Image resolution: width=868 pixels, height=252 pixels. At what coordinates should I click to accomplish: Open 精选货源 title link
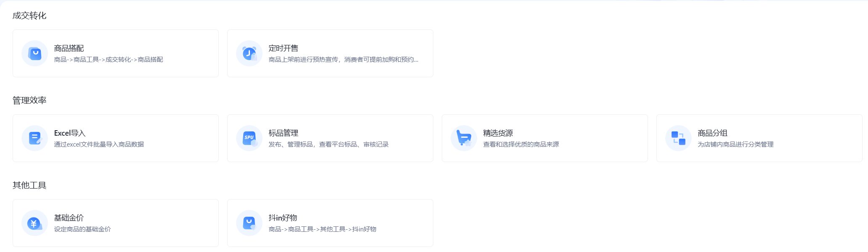click(x=498, y=133)
